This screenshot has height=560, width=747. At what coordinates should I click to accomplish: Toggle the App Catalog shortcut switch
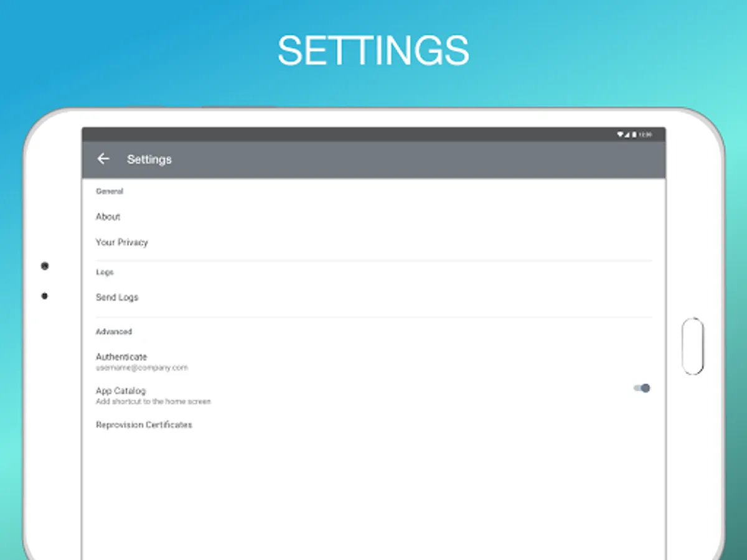tap(642, 388)
